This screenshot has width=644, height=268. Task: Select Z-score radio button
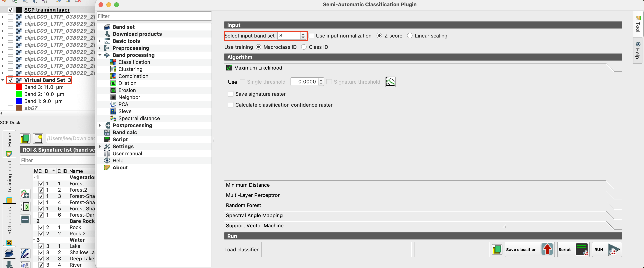coord(379,36)
